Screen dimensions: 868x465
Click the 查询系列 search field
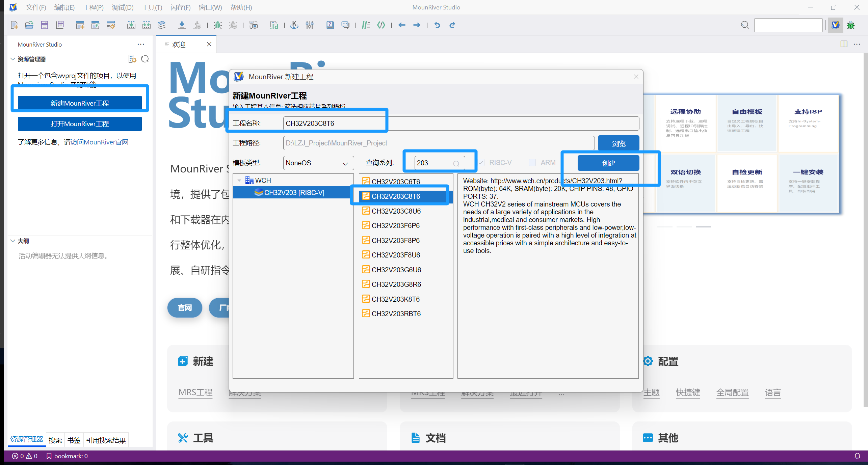tap(440, 163)
